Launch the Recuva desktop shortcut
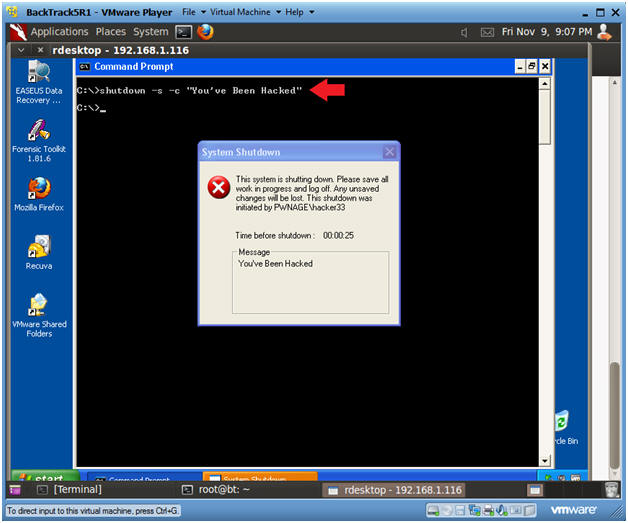Viewport: 628px width, 523px height. pyautogui.click(x=39, y=252)
